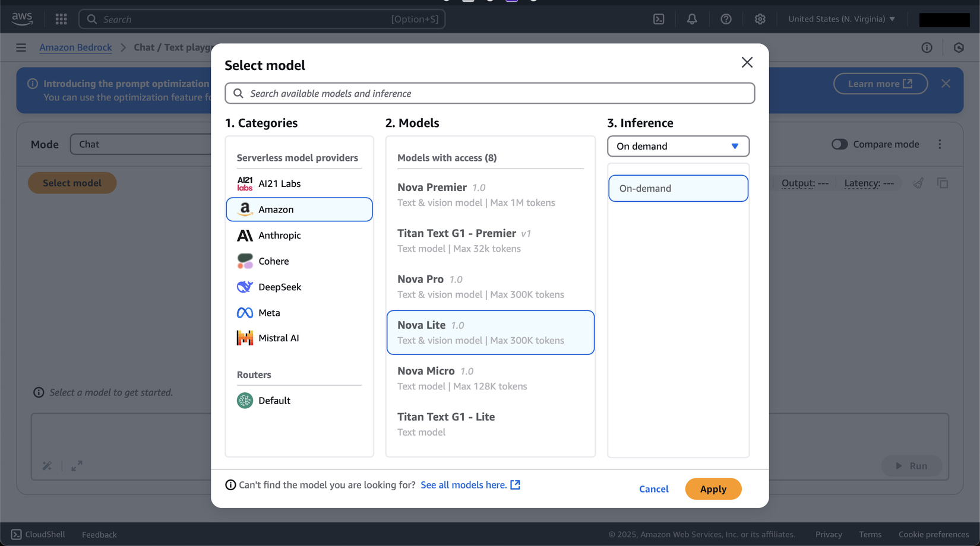
Task: Click the Apply button
Action: pos(713,489)
